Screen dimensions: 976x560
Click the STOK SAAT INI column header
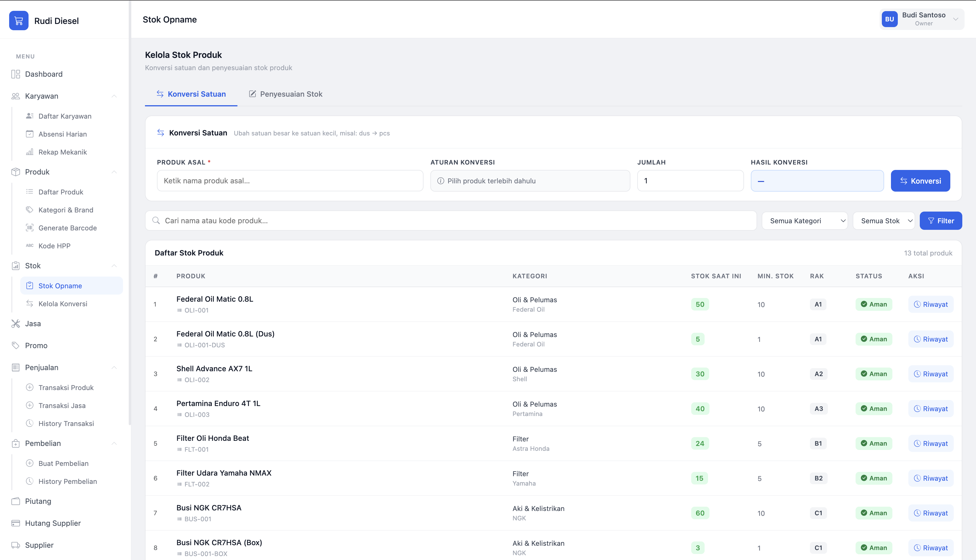click(716, 276)
